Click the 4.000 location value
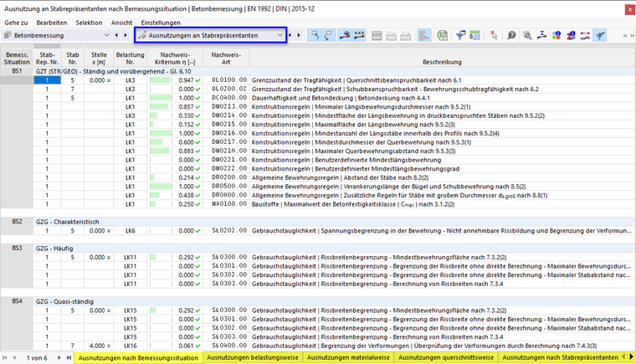The image size is (636, 364). tap(97, 346)
